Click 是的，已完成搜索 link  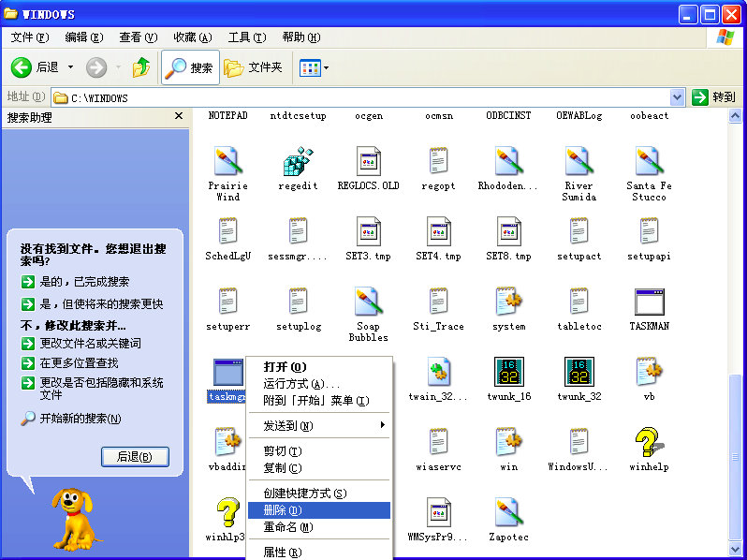point(75,282)
